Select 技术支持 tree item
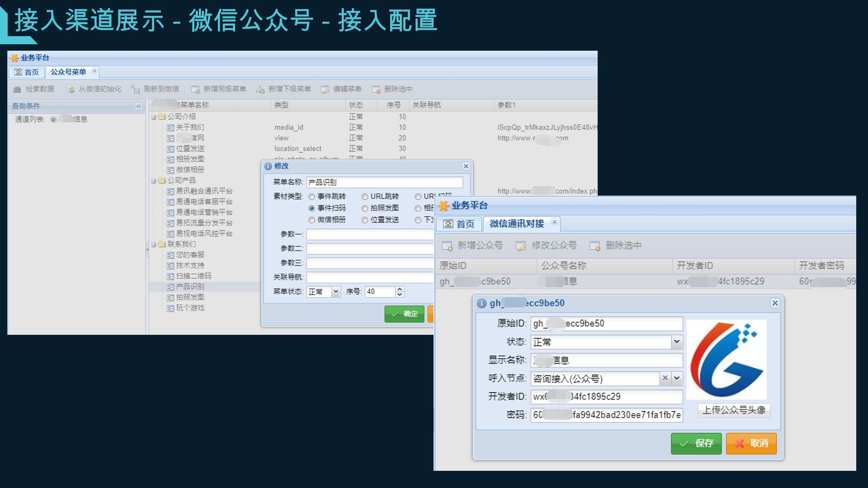868x488 pixels. tap(190, 266)
